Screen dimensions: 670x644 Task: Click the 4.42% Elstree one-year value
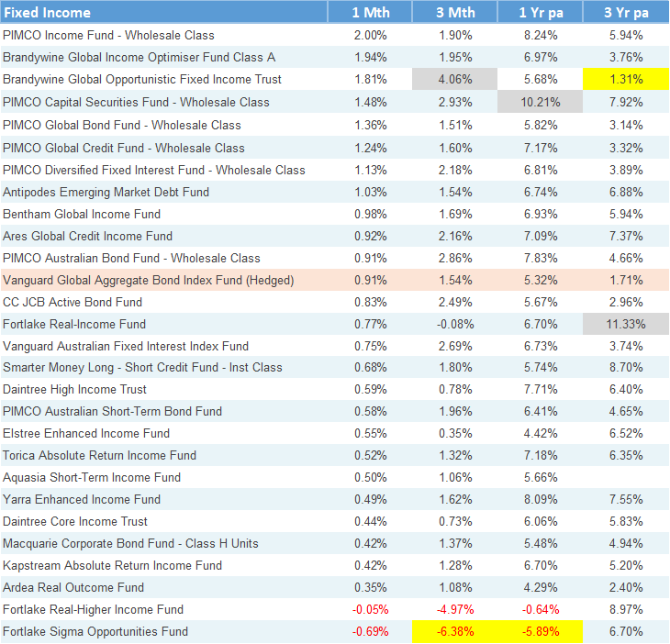click(x=541, y=433)
